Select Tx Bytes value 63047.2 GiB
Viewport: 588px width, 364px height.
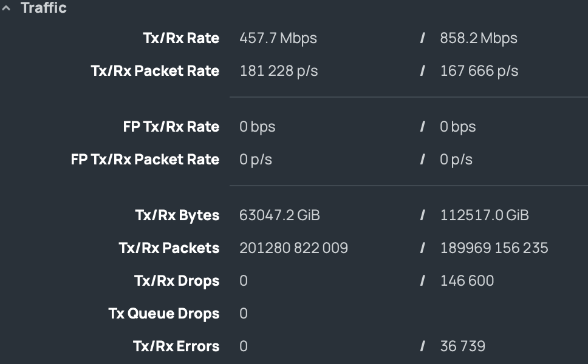click(x=279, y=215)
